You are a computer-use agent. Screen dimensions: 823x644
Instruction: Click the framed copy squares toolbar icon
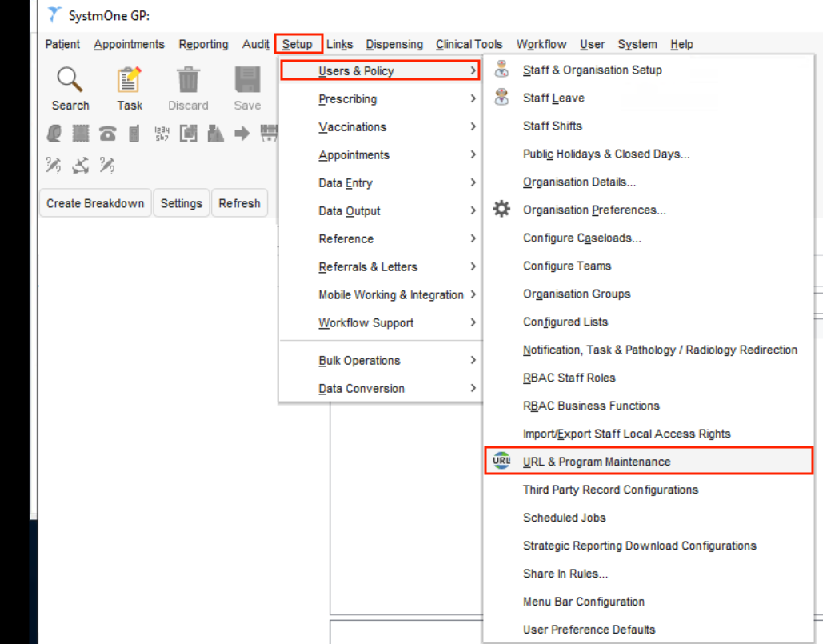pos(189,134)
